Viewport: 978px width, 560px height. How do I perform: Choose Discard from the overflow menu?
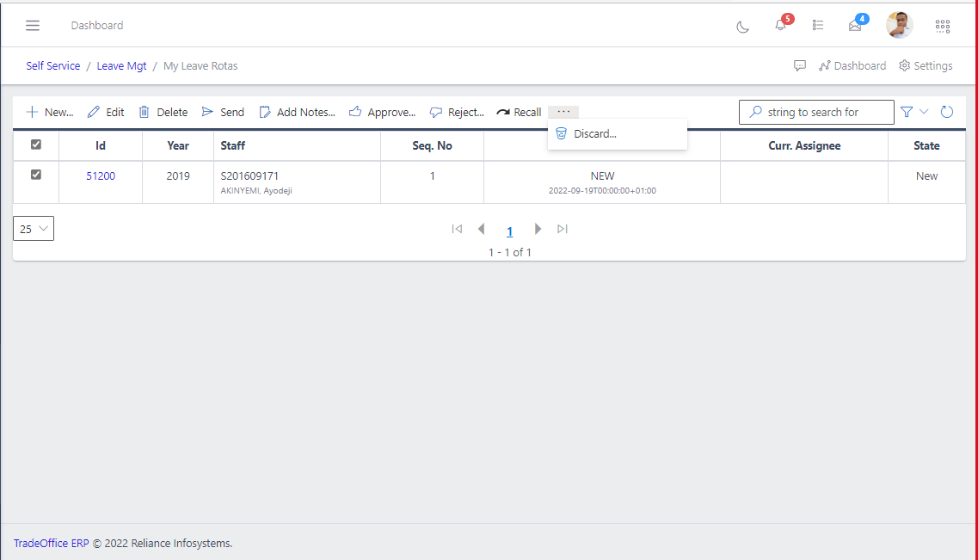click(x=594, y=134)
